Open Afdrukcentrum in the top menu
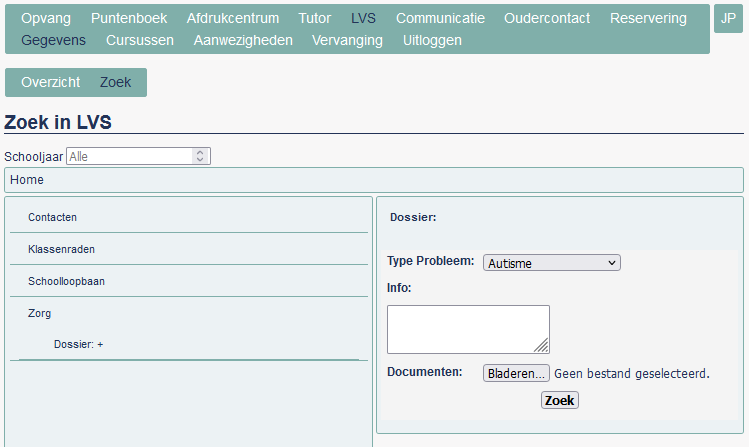 233,18
